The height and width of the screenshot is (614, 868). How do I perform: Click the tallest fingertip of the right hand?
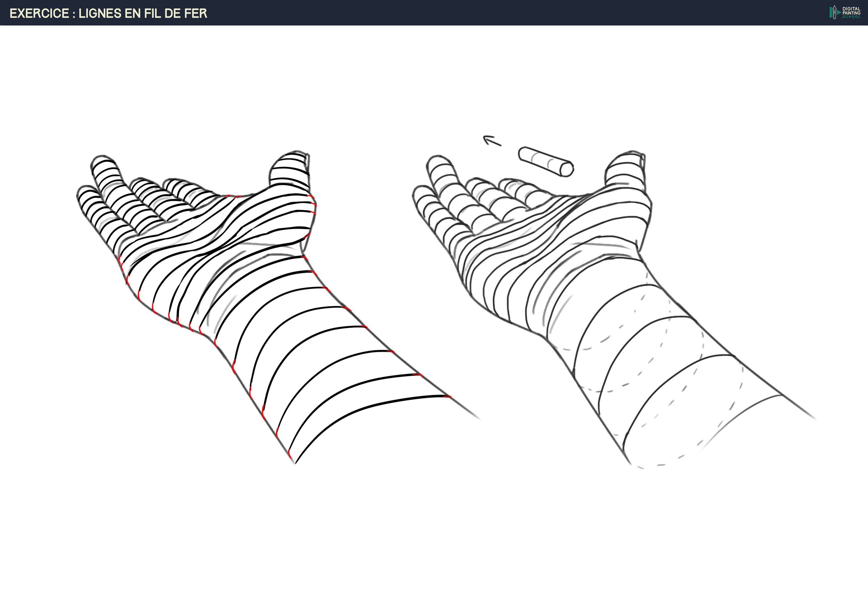click(438, 161)
